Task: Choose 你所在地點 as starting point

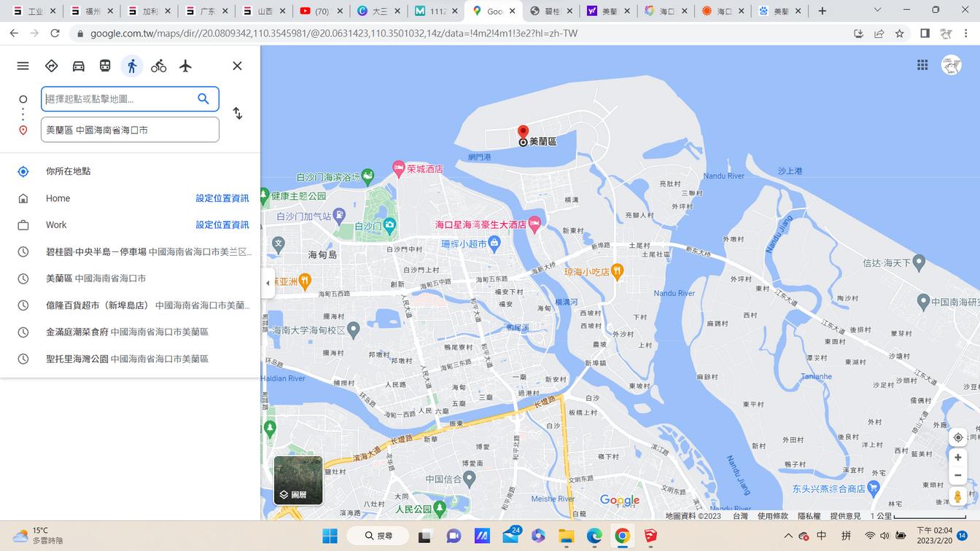Action: 130,171
